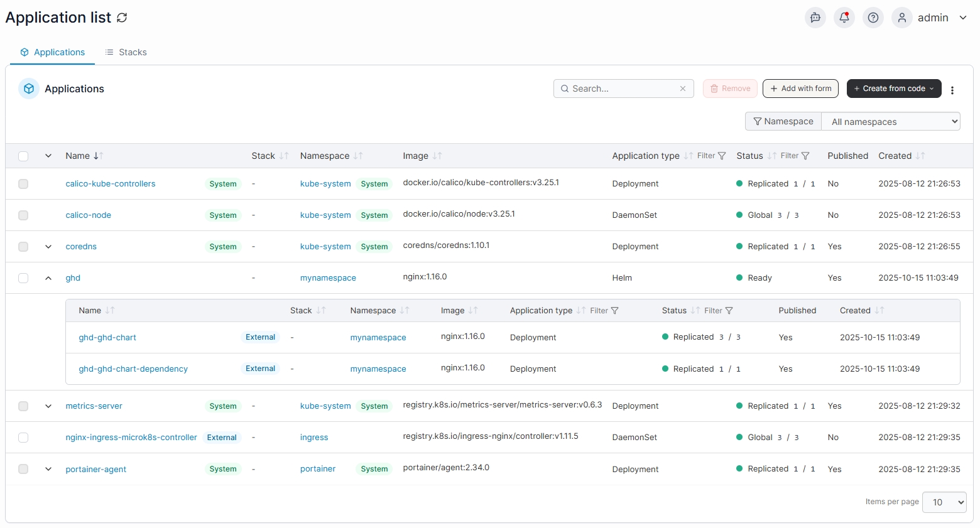Clear the search field with X icon
The width and height of the screenshot is (980, 528).
pyautogui.click(x=683, y=89)
